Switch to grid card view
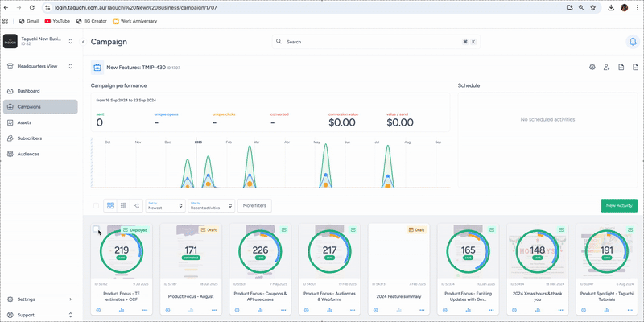Viewport: 644px width, 322px height. [x=110, y=206]
